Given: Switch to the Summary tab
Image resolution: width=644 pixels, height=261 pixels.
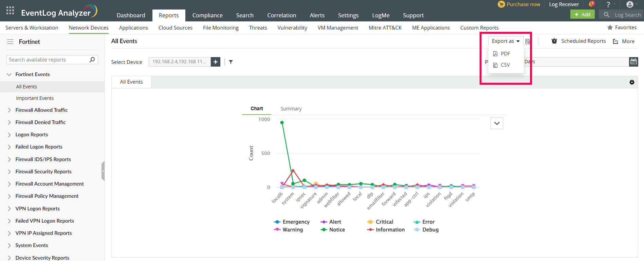Looking at the screenshot, I should coord(291,109).
